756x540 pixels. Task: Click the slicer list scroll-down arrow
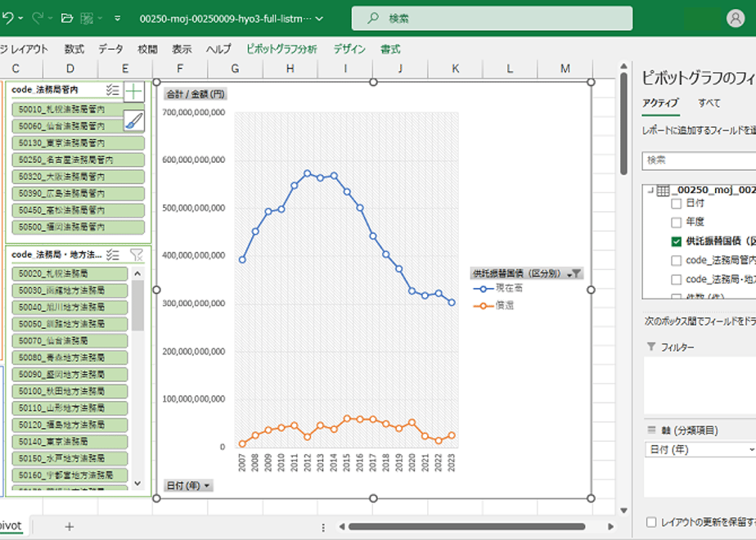138,483
